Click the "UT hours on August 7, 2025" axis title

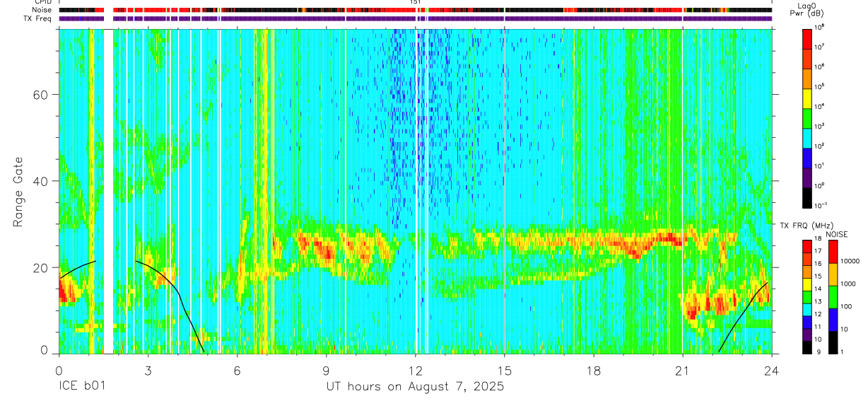tap(415, 387)
